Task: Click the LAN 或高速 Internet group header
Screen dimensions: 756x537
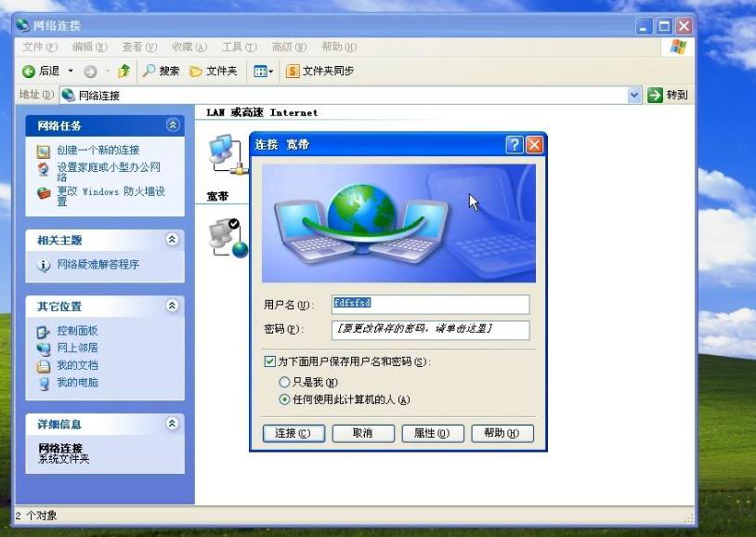Action: pyautogui.click(x=262, y=112)
